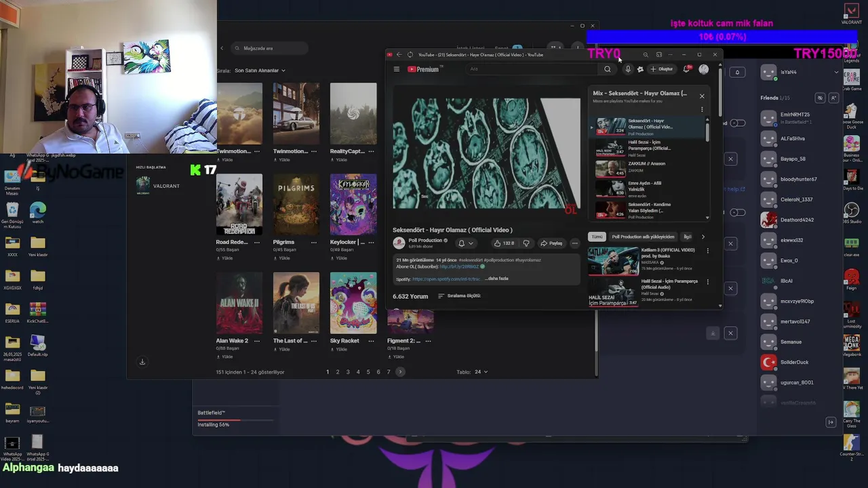Screen dimensions: 868x488
Task: Open the KickChatB... archive on desktop
Action: [x=38, y=313]
